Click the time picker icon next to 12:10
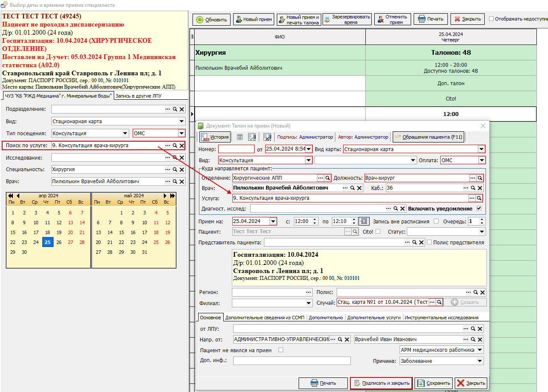 (x=364, y=221)
